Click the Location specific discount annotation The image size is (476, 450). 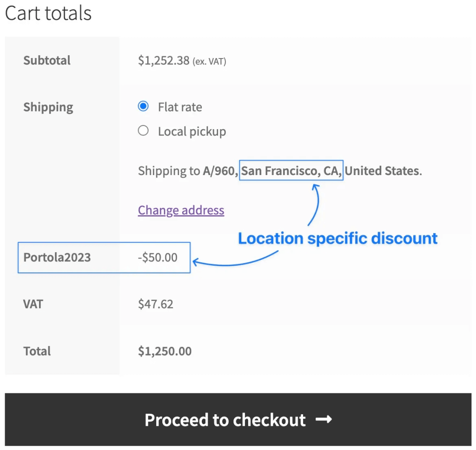338,239
